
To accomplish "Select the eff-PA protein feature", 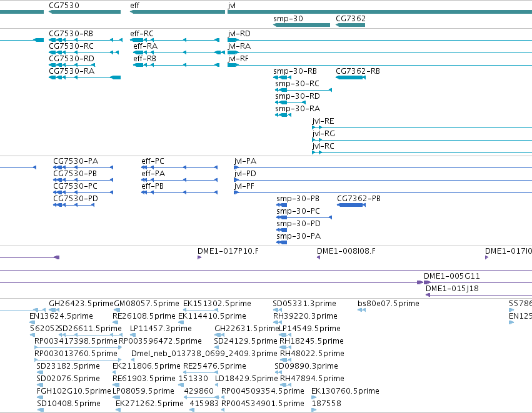I will tap(179, 180).
